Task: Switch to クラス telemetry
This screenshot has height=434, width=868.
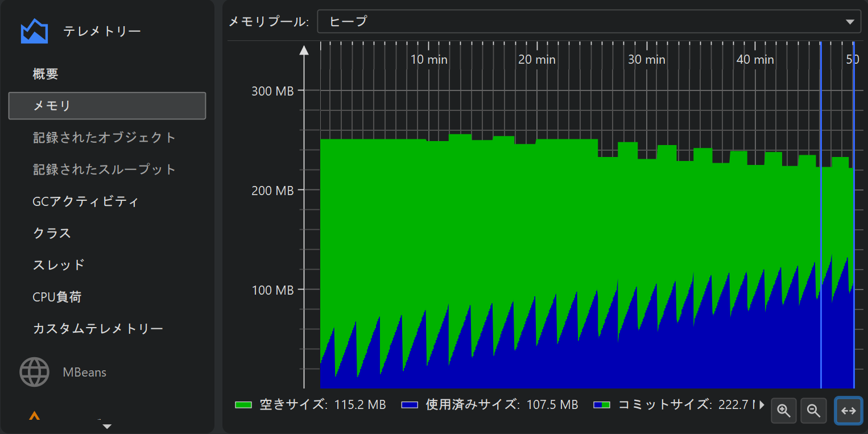Action: [52, 233]
